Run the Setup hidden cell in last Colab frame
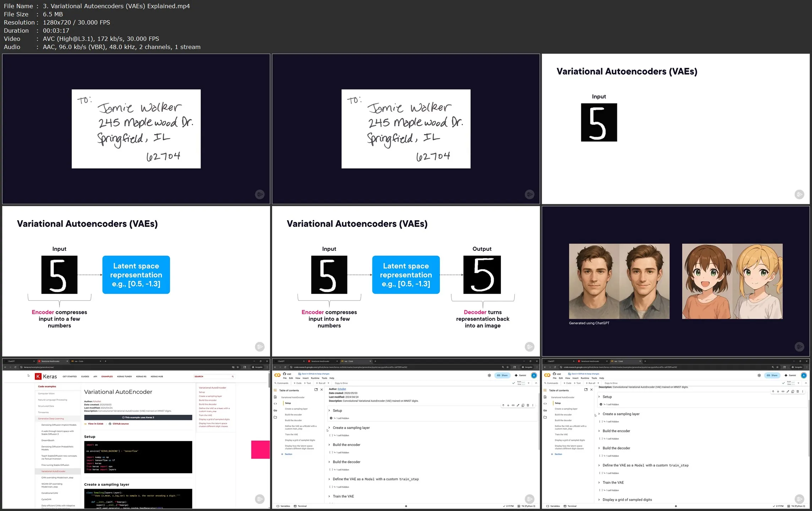This screenshot has height=511, width=812. coord(601,404)
